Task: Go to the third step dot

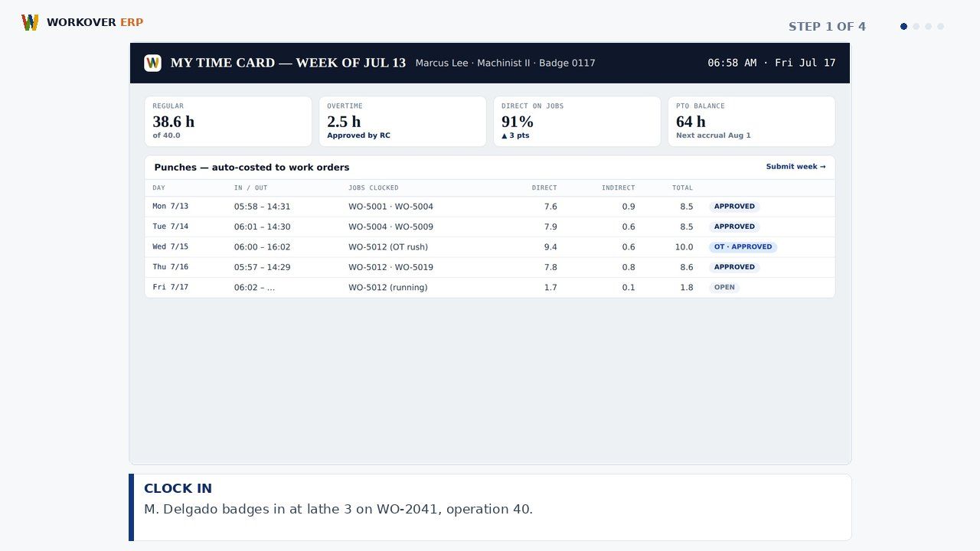Action: click(x=928, y=26)
